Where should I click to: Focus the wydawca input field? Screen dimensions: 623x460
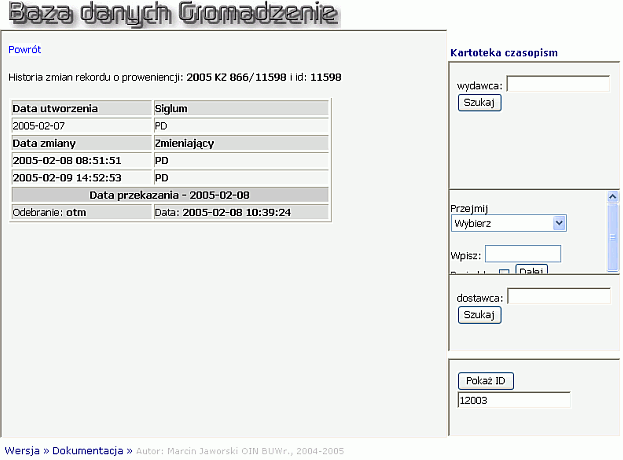click(x=558, y=83)
